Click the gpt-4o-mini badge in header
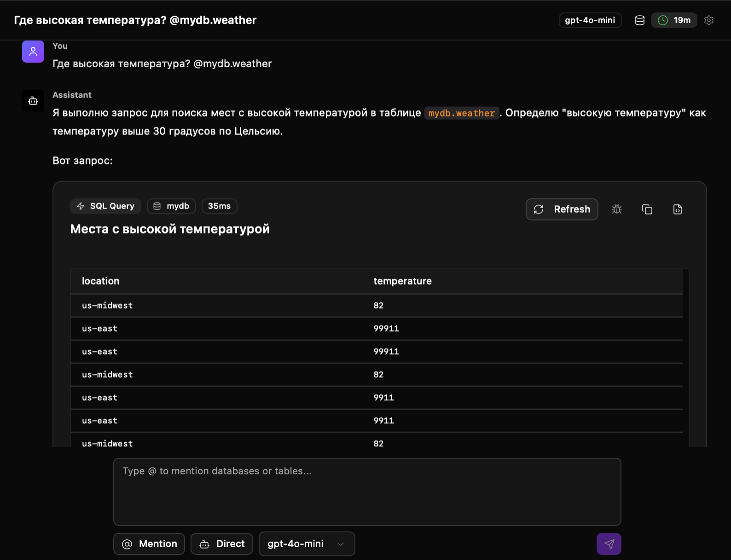 pos(590,20)
